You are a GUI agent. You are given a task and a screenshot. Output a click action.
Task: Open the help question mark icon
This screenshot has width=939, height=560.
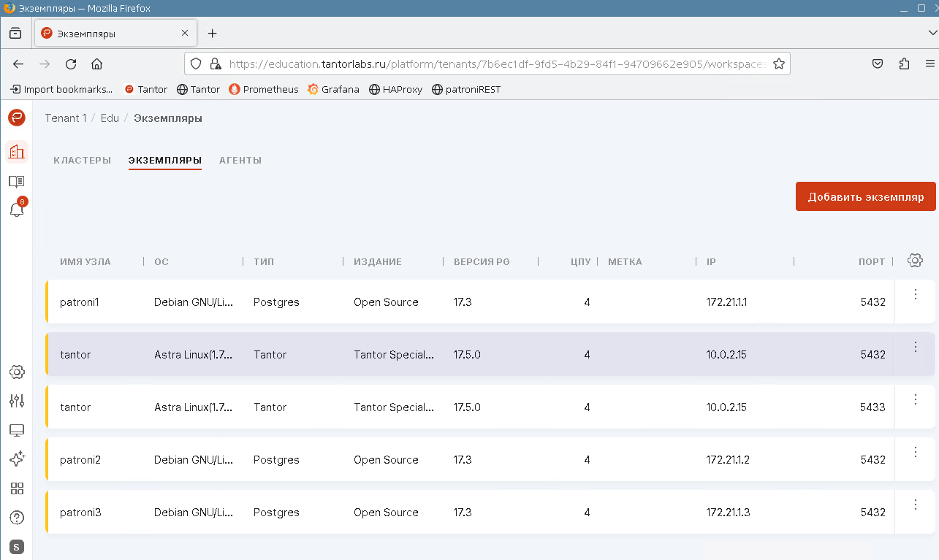coord(17,518)
